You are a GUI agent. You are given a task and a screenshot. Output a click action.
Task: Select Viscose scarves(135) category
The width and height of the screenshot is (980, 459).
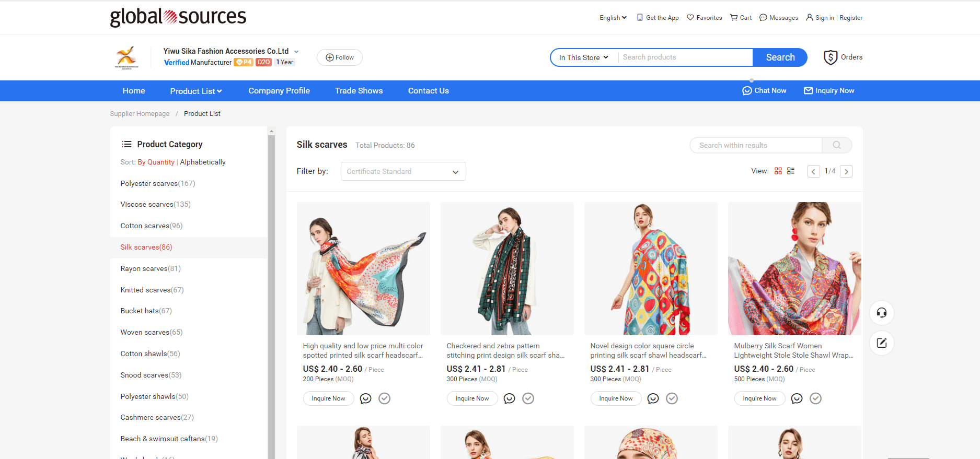pos(156,205)
